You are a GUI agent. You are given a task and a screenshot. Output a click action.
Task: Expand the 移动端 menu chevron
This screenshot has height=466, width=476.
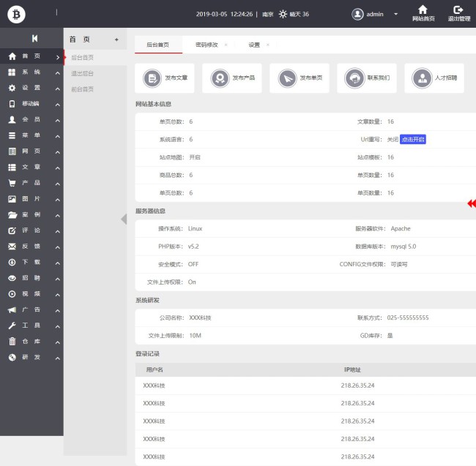[x=58, y=105]
